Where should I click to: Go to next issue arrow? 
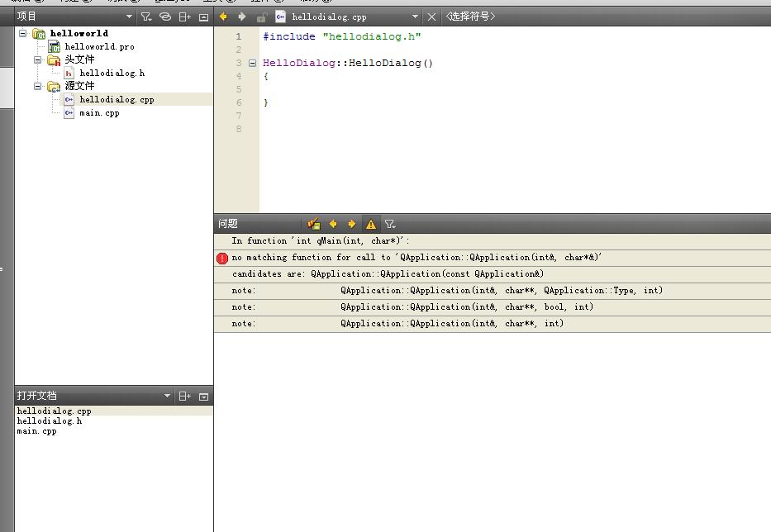coord(351,224)
